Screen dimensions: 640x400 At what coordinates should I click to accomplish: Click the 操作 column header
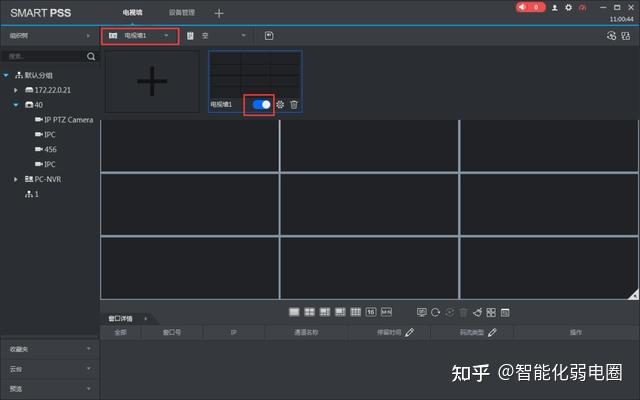[576, 333]
